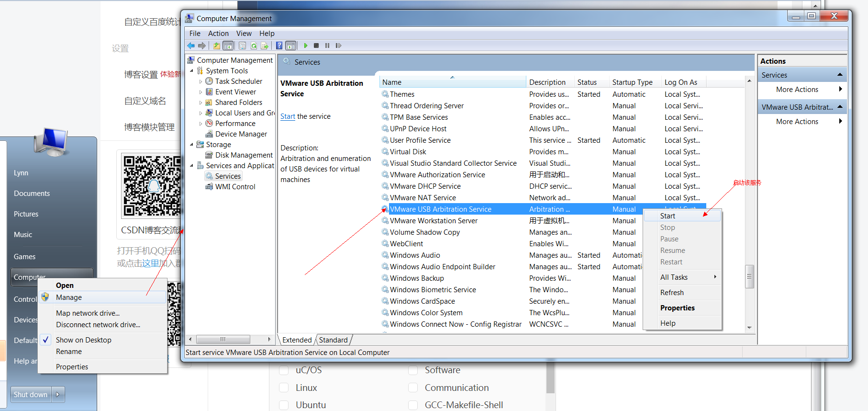Collapse the Services and Applications tree node
The width and height of the screenshot is (868, 411).
[192, 166]
